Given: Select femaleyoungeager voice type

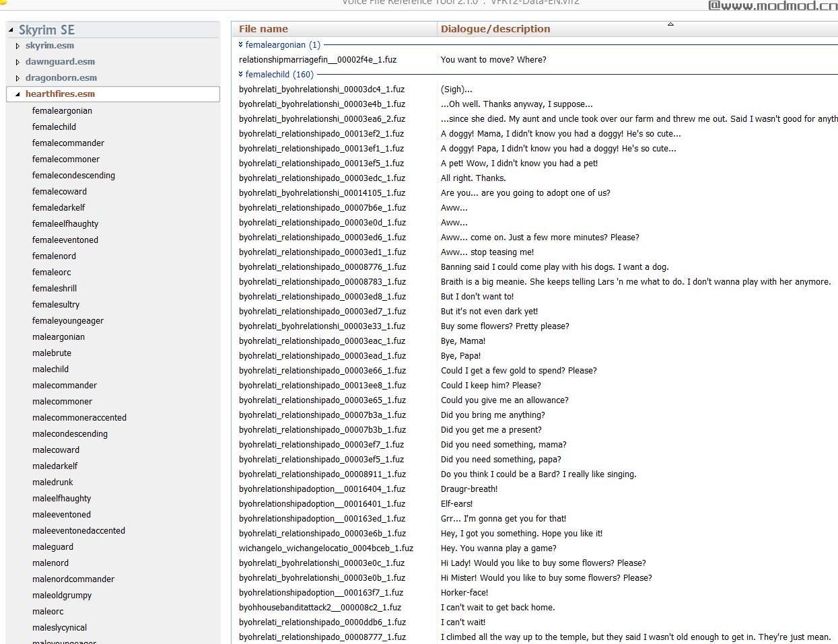Looking at the screenshot, I should (68, 320).
